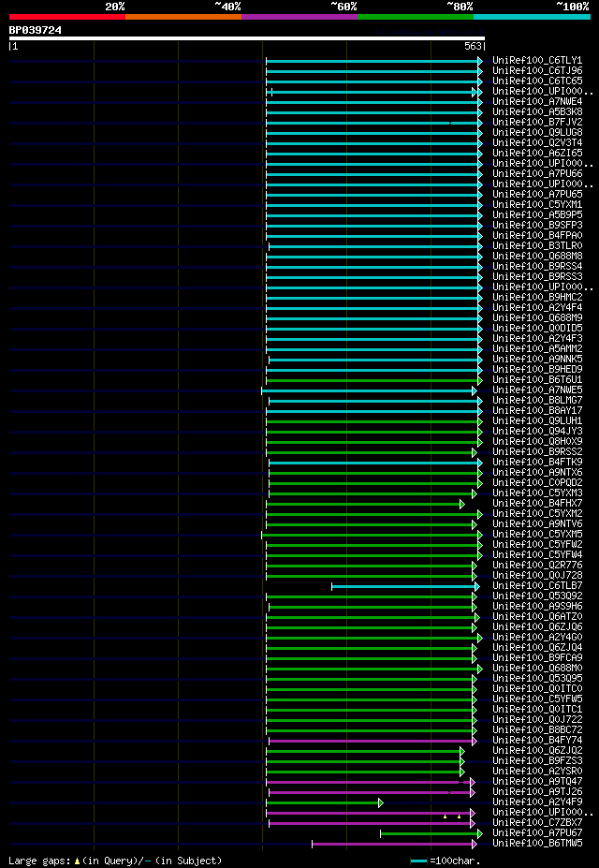Open hit UniRef100_B7FJV2
This screenshot has height=868, width=599.
(x=537, y=123)
